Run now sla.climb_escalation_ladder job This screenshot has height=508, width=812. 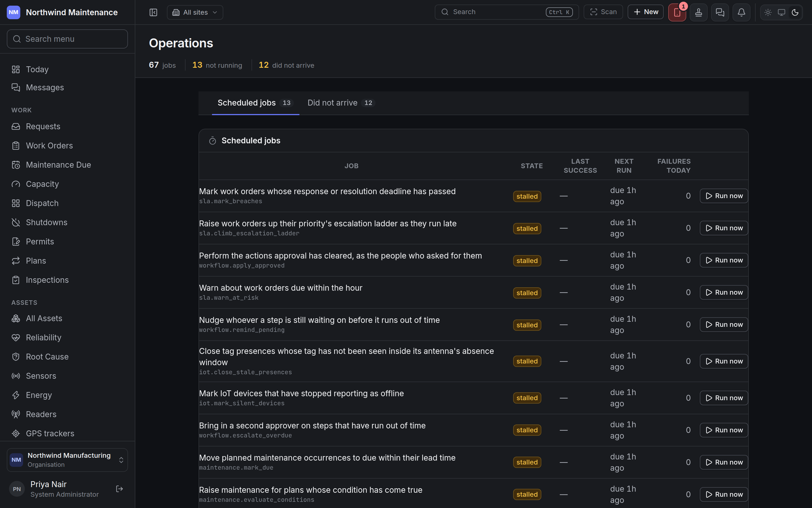pyautogui.click(x=724, y=228)
